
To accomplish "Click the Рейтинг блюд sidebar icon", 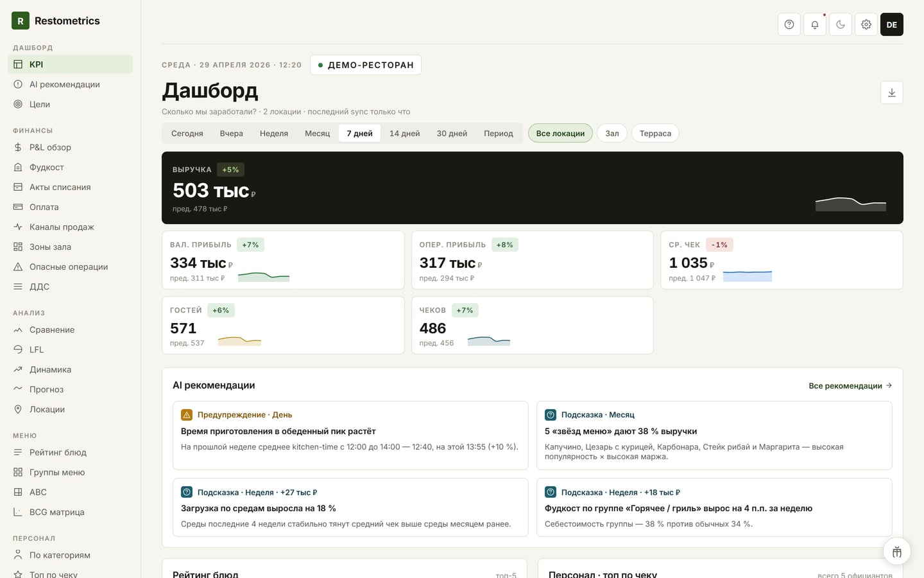I will click(x=18, y=452).
